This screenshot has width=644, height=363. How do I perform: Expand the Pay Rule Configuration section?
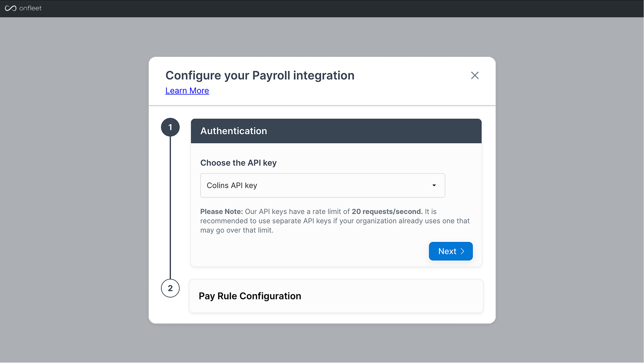point(336,296)
